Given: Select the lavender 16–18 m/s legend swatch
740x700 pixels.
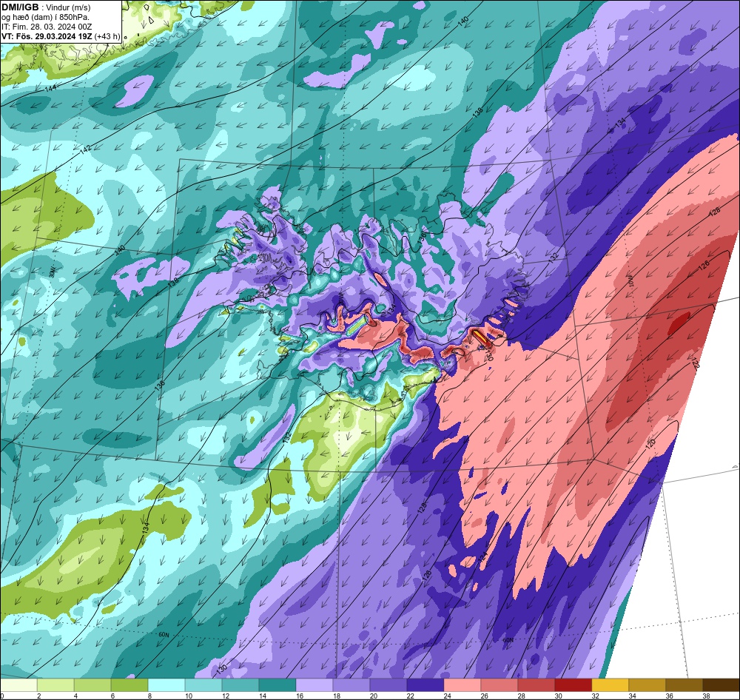Looking at the screenshot, I should click(314, 684).
